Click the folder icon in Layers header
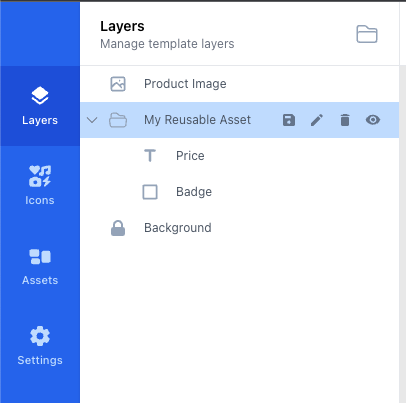 pos(367,34)
